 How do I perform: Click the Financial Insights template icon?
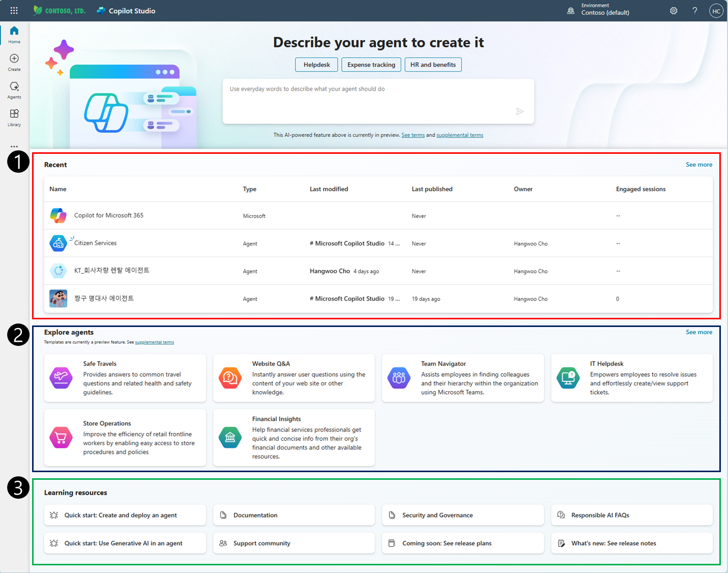click(x=230, y=438)
